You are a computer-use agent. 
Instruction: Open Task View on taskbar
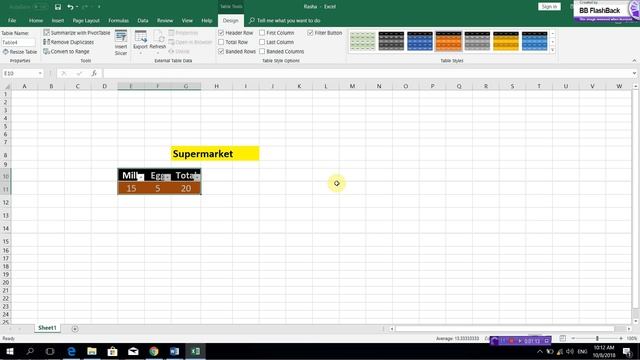pyautogui.click(x=50, y=351)
